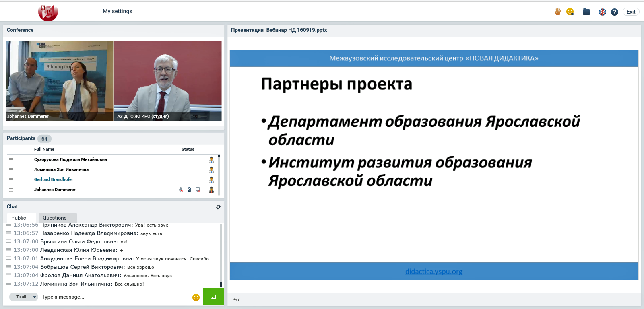Open the To all recipient dropdown
Image resolution: width=644 pixels, height=309 pixels.
(24, 297)
